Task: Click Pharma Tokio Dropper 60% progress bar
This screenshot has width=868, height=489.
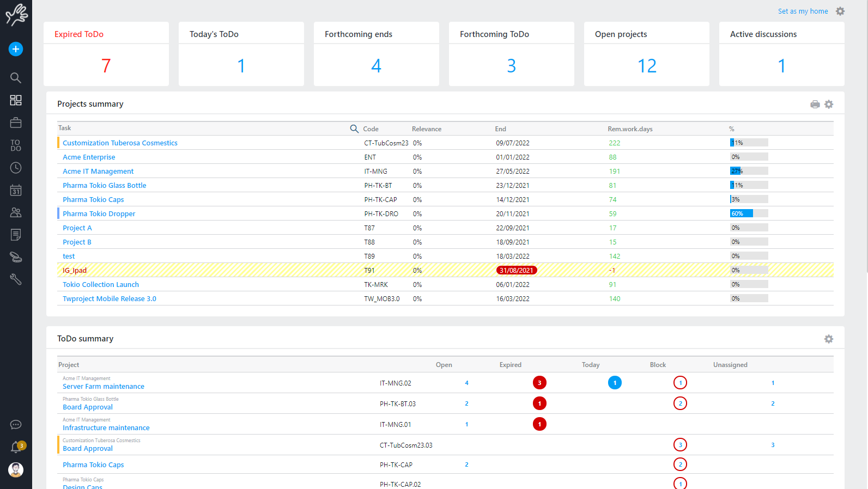Action: [749, 213]
